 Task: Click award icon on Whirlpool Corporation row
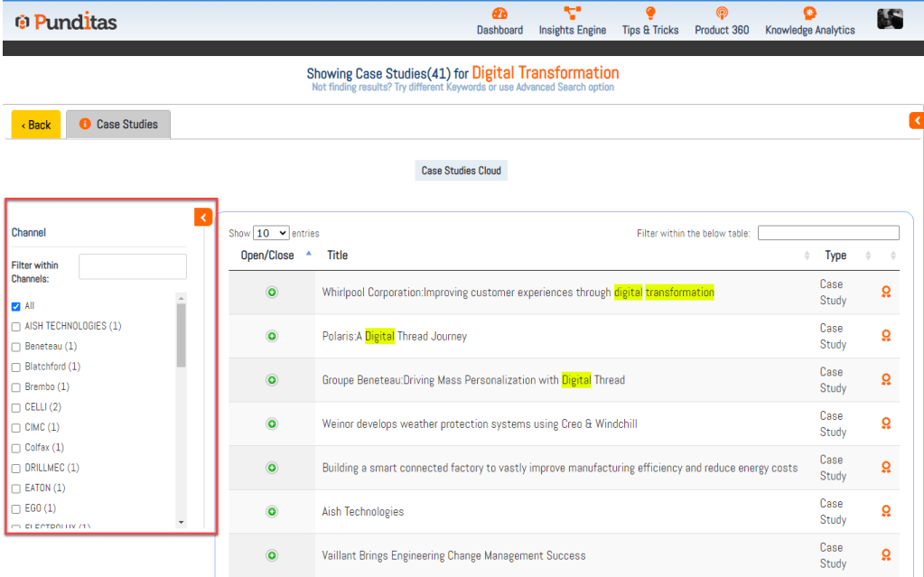886,292
